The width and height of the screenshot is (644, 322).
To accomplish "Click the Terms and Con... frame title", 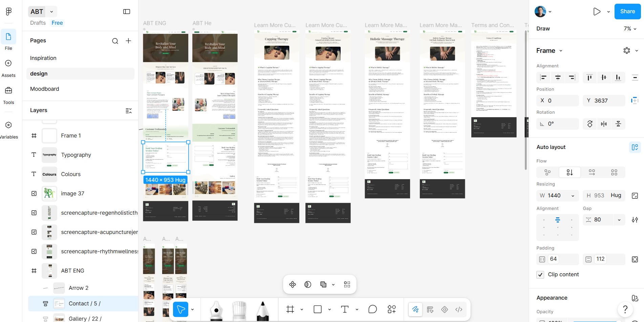I will 493,25.
